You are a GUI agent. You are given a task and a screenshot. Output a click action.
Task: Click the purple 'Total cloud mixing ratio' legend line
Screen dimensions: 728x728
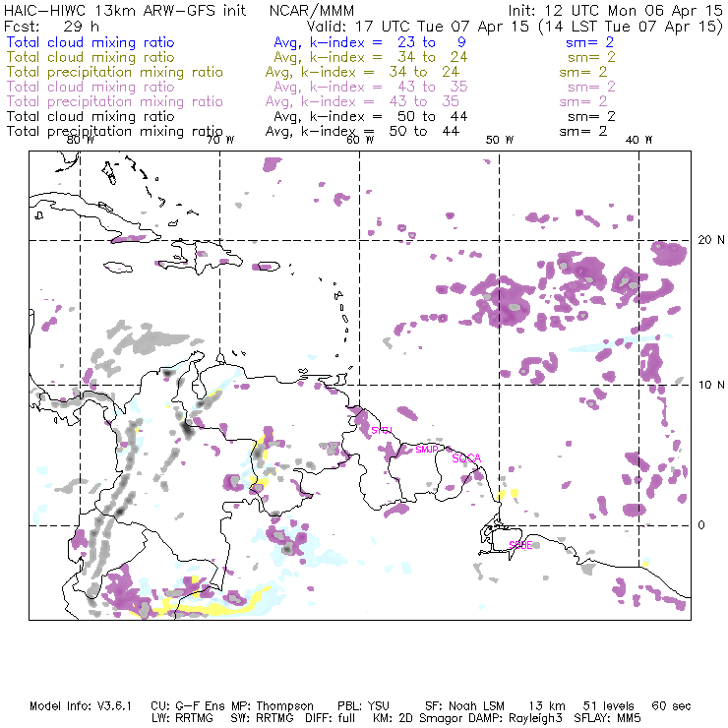pos(91,87)
